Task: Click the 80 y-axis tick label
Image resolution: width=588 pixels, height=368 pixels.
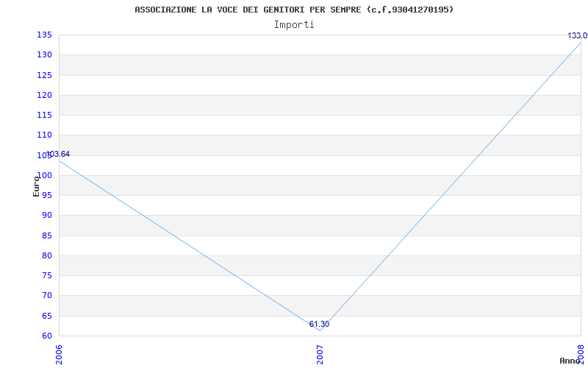Action: pos(46,255)
